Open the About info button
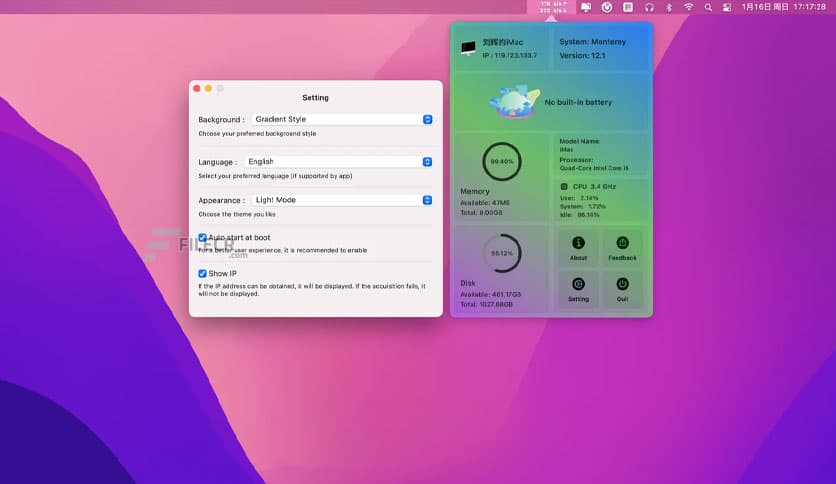 [578, 247]
